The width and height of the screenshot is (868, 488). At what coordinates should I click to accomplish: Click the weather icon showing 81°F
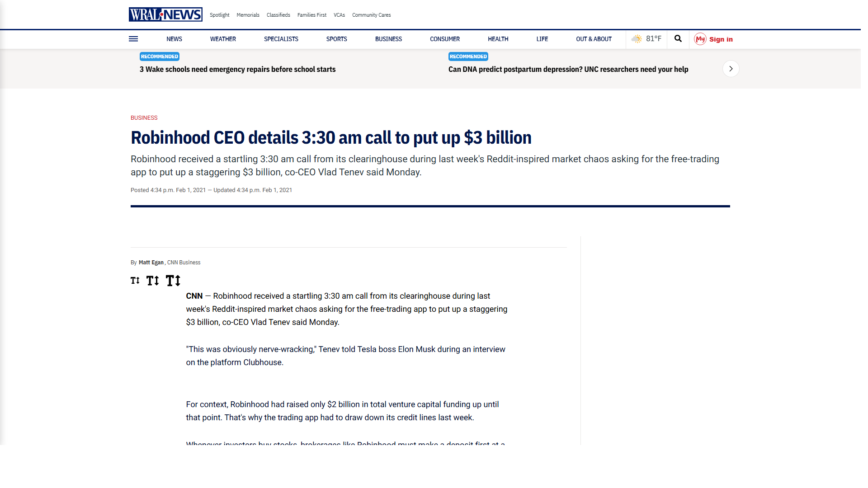click(x=637, y=39)
